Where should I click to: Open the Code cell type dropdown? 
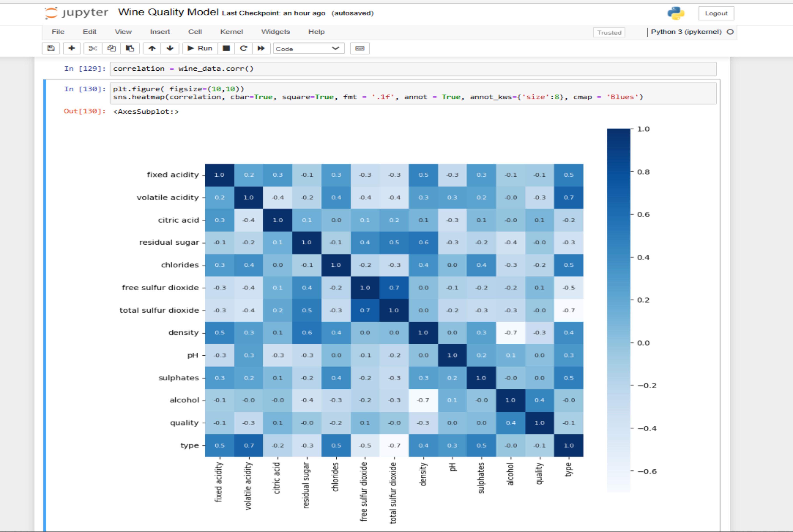coord(309,49)
